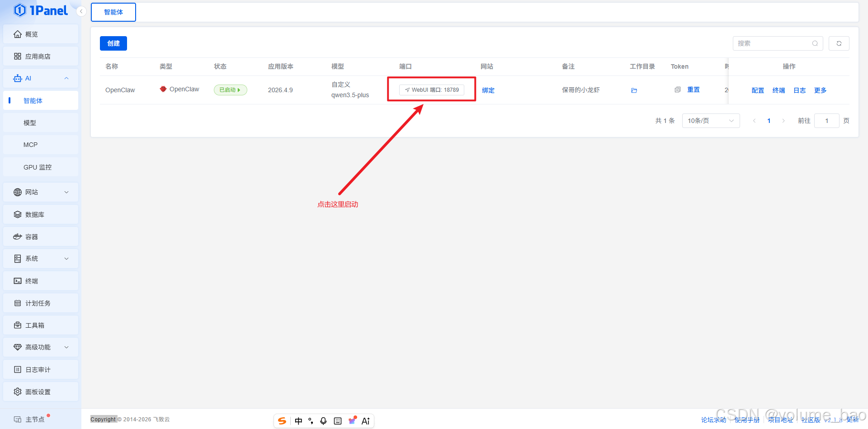Open the 更多 actions menu
The width and height of the screenshot is (868, 429).
coord(821,90)
